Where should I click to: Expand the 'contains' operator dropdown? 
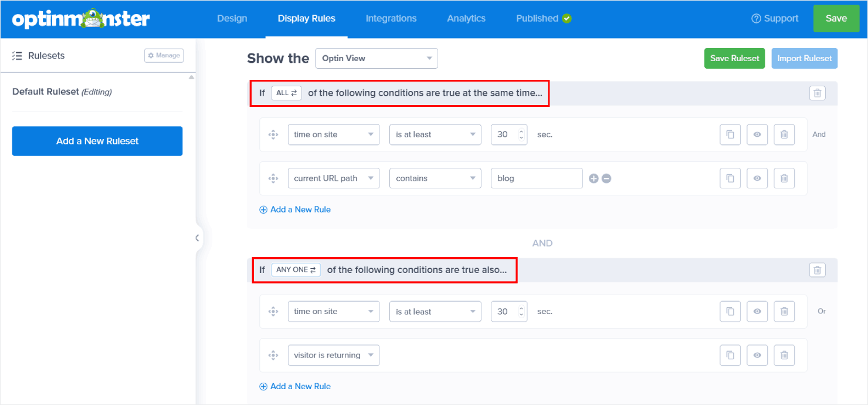tap(435, 178)
